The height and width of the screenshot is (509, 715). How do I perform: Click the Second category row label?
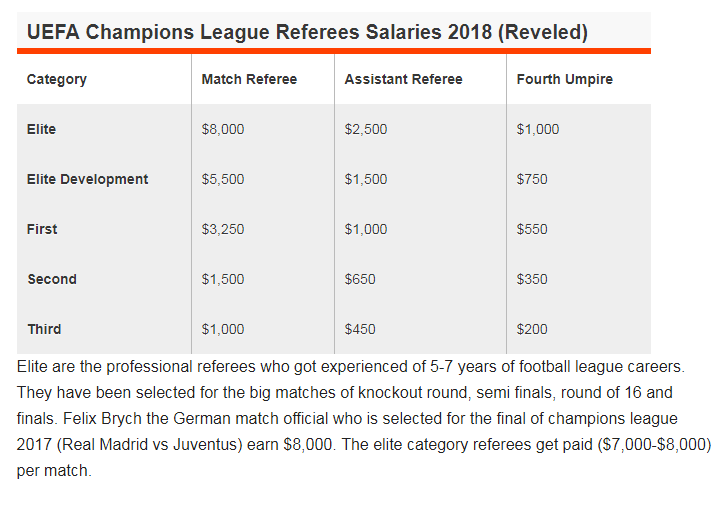click(x=52, y=279)
